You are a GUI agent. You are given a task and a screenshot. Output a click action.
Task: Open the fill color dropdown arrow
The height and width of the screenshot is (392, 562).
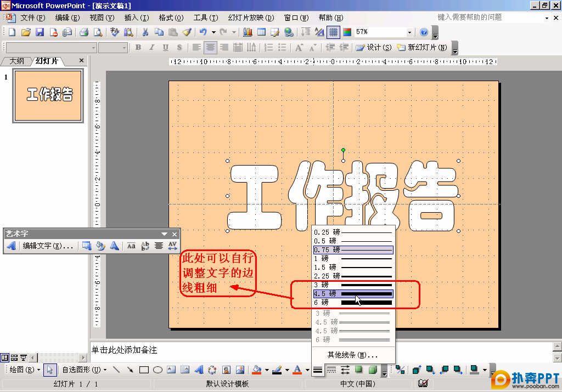coord(267,370)
